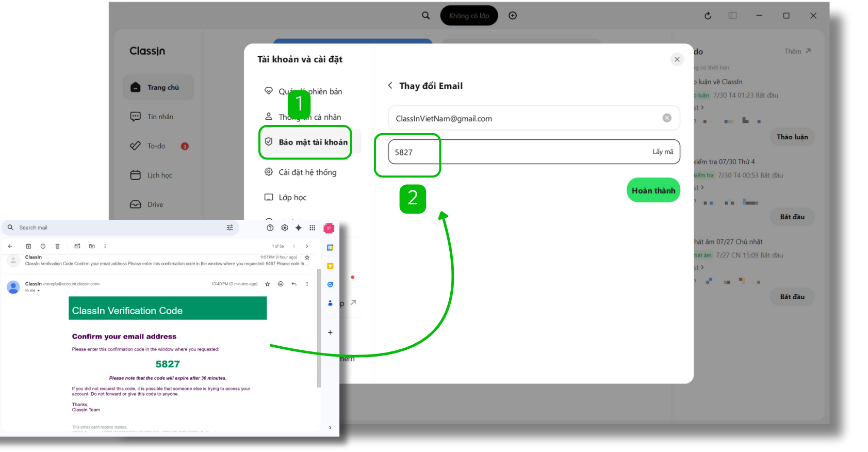
Task: Expand the 'to me' recipient details arrow
Action: point(39,291)
